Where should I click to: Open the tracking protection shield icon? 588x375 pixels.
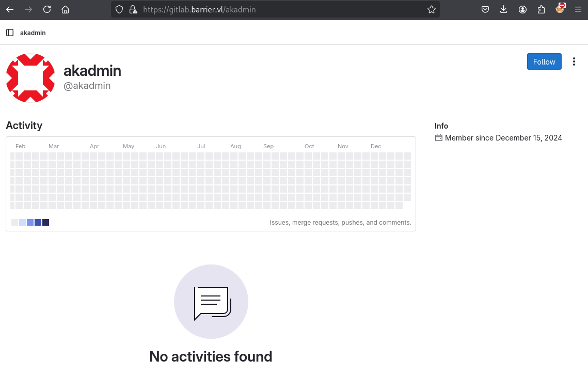[119, 10]
